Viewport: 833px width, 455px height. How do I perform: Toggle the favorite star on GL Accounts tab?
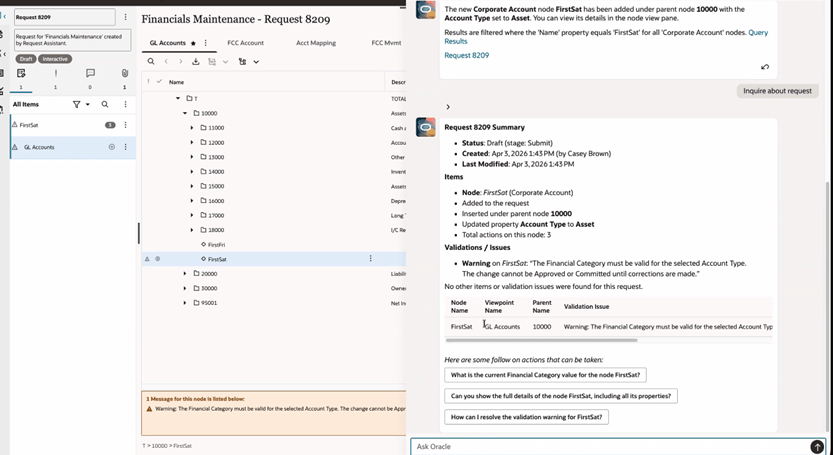coord(193,43)
